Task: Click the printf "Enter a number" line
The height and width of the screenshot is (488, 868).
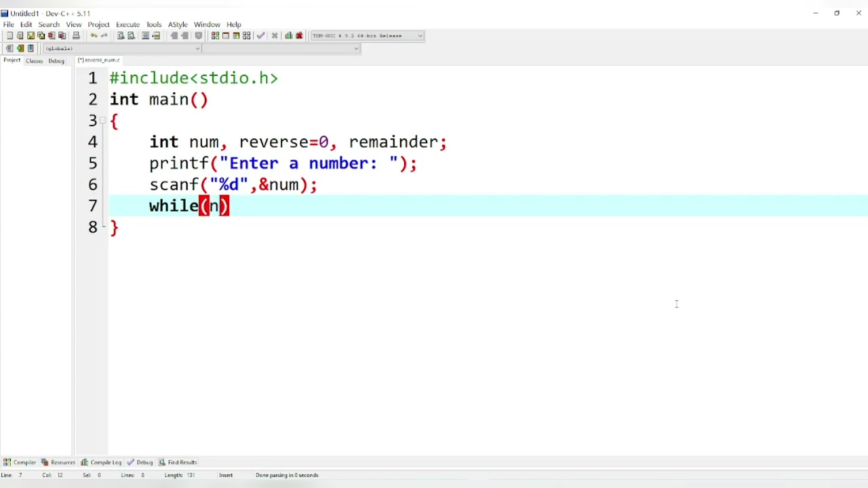Action: click(x=283, y=163)
